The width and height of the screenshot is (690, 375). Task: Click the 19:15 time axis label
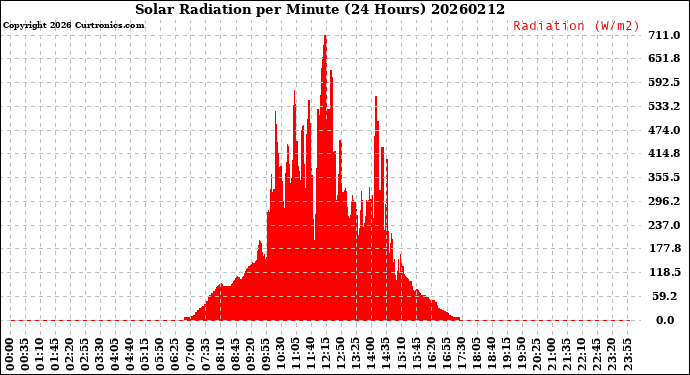tap(506, 355)
